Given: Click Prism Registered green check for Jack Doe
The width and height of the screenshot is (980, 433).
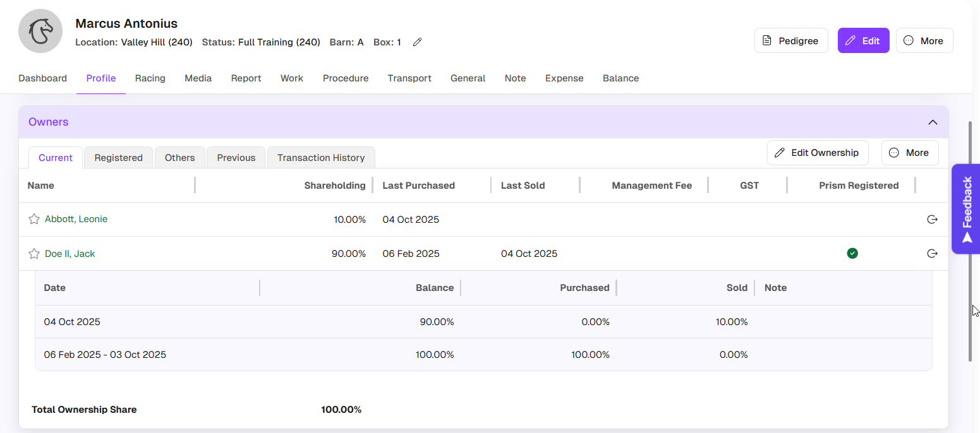Looking at the screenshot, I should click(852, 254).
